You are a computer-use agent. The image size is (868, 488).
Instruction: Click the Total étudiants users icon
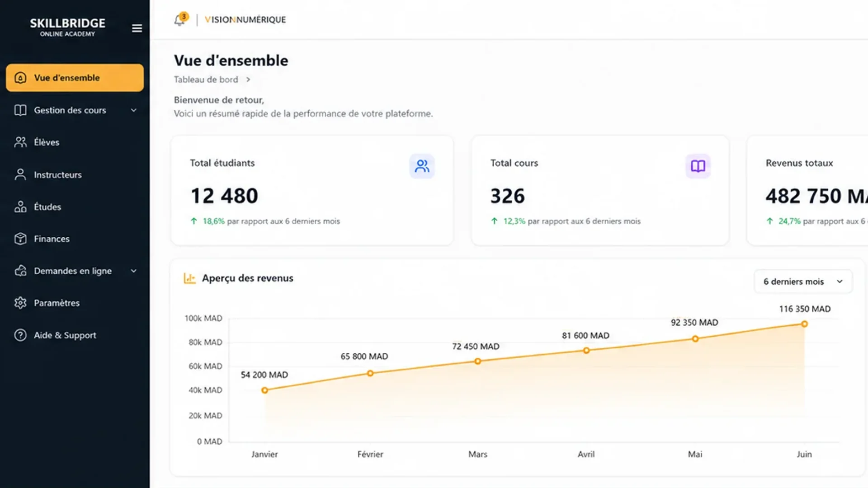point(422,166)
